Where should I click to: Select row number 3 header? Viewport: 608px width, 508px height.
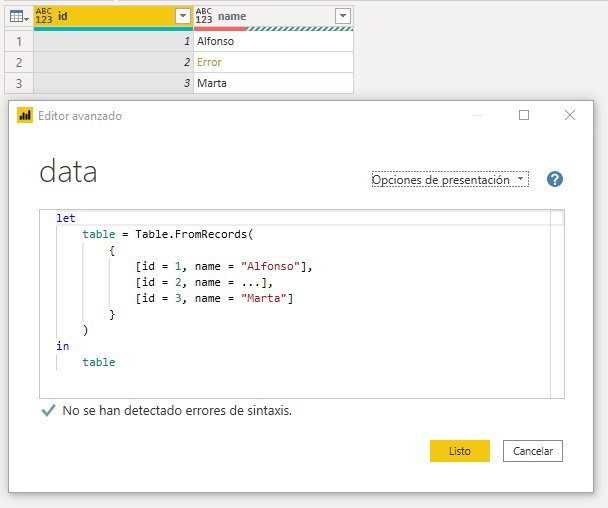pos(19,83)
